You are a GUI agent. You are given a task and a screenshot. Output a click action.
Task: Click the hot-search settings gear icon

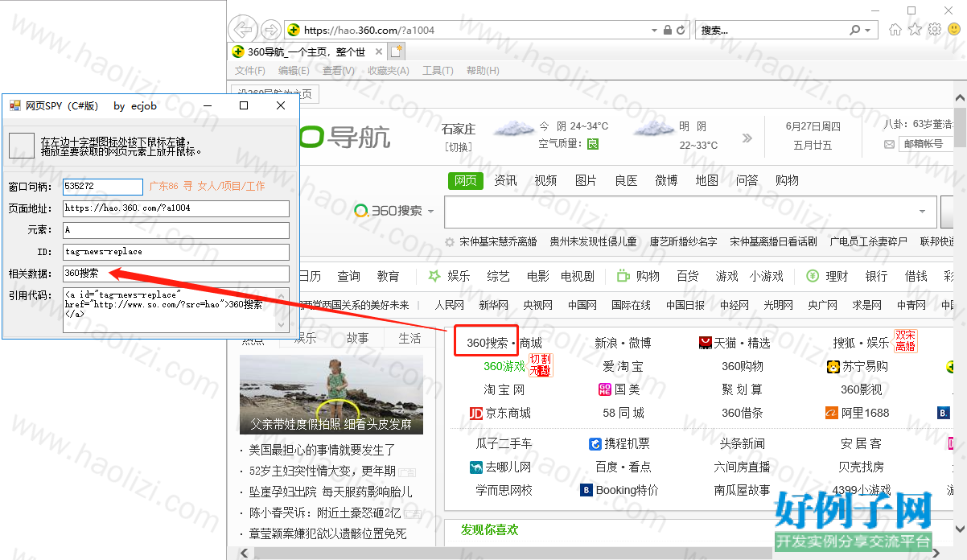pos(451,241)
